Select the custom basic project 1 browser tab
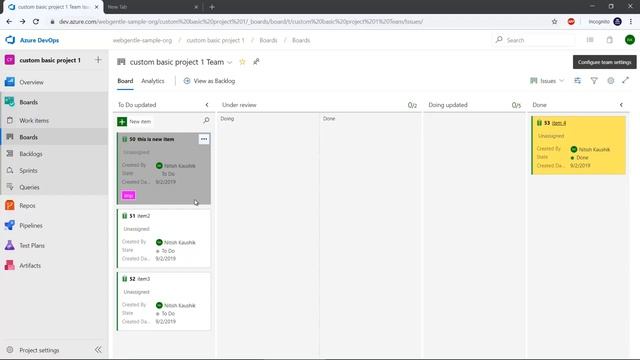640x360 pixels. (52, 7)
